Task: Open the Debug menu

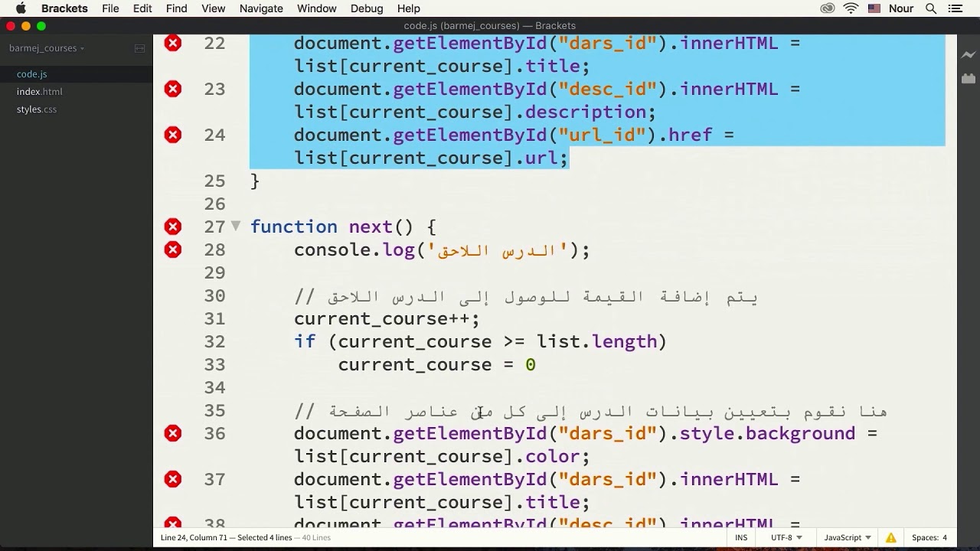Action: click(x=367, y=8)
